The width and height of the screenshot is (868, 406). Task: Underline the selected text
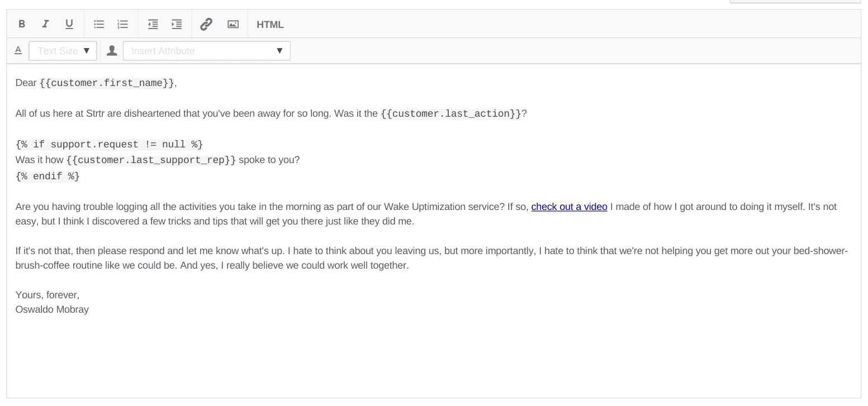(69, 24)
